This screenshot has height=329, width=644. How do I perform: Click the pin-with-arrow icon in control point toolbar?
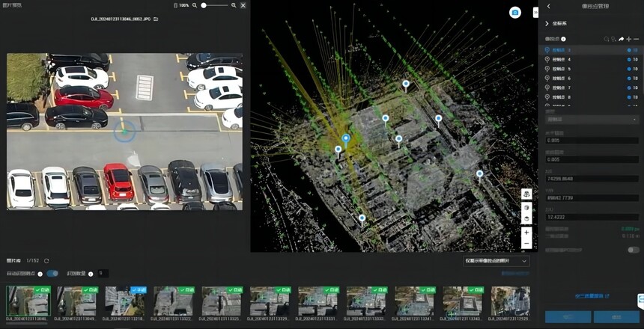pos(613,39)
